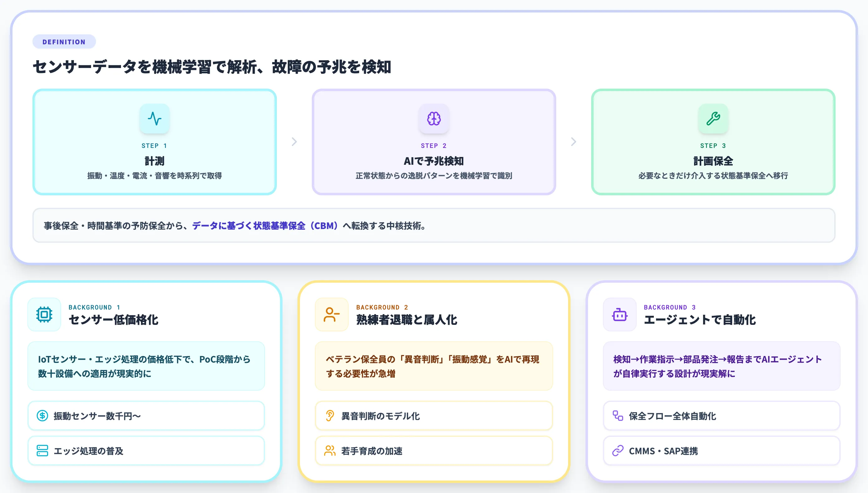Click the brain icon for AIで予兆検知

[x=434, y=119]
